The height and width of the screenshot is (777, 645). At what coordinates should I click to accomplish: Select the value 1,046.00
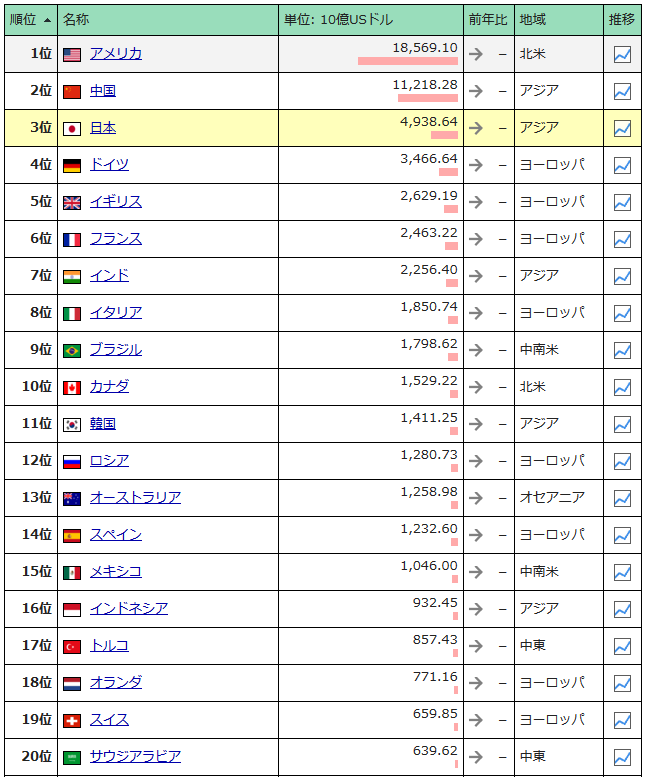(429, 566)
